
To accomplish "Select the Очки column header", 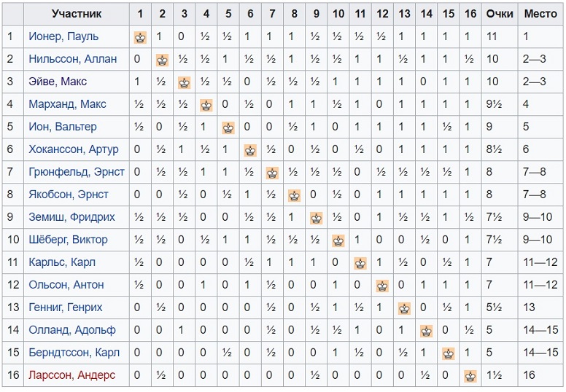I will [x=500, y=14].
